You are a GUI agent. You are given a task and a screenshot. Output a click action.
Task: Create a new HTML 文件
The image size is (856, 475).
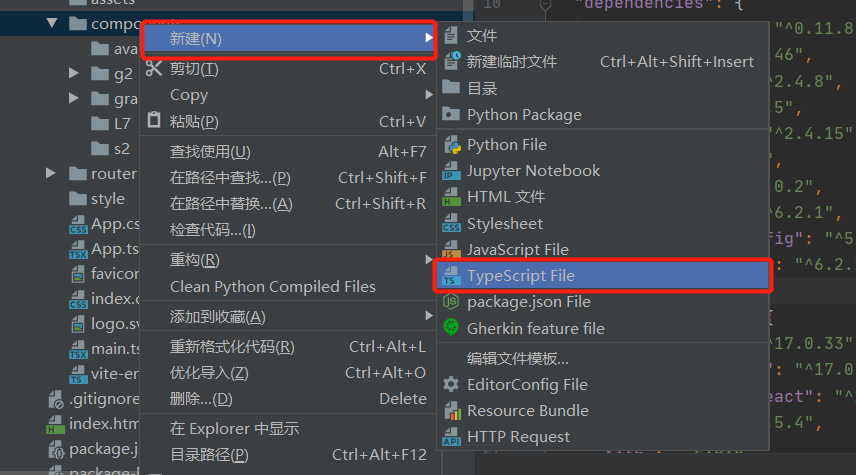click(x=505, y=197)
